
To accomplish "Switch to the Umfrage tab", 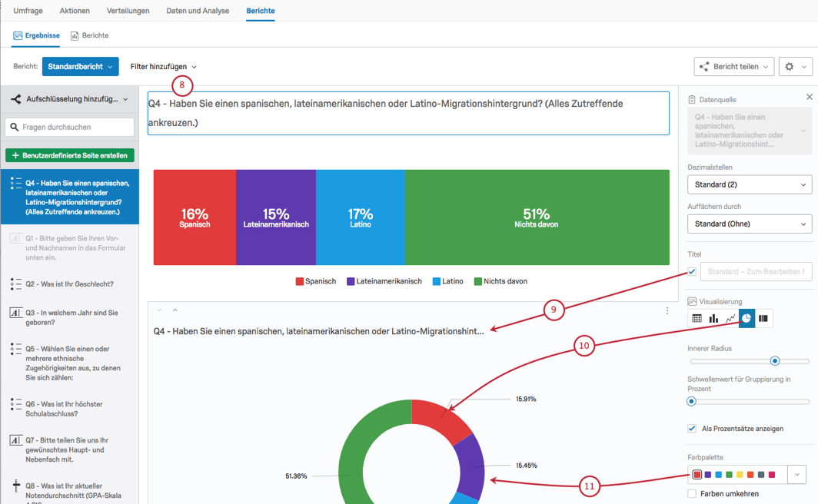I will point(28,11).
